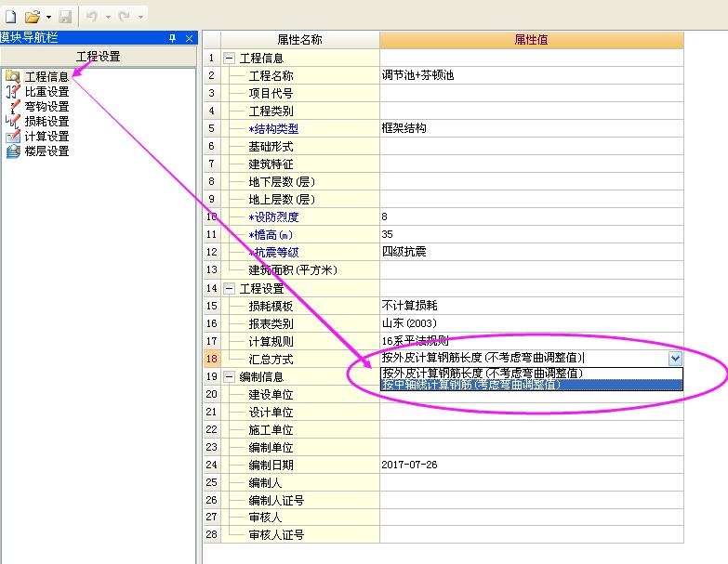The width and height of the screenshot is (728, 564).
Task: Click the 抗震等级 value 四级抗震
Action: (404, 252)
